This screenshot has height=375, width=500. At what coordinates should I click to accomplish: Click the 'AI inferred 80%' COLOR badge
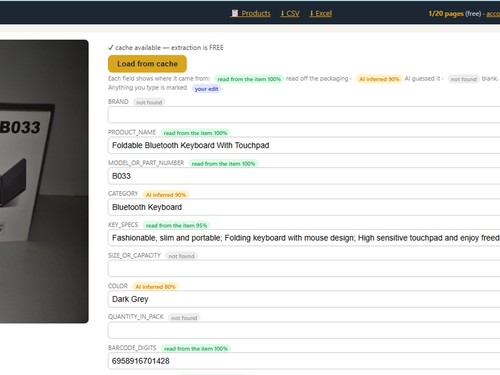tap(155, 287)
